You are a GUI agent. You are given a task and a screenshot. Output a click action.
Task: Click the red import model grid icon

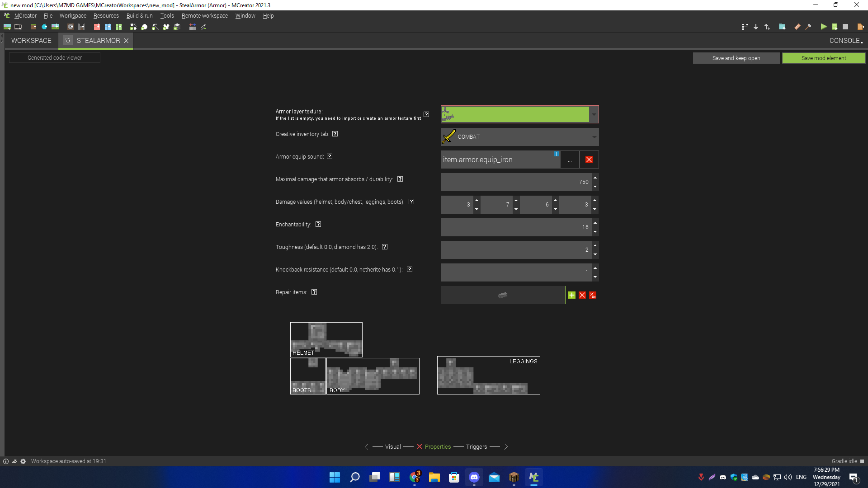(x=97, y=27)
